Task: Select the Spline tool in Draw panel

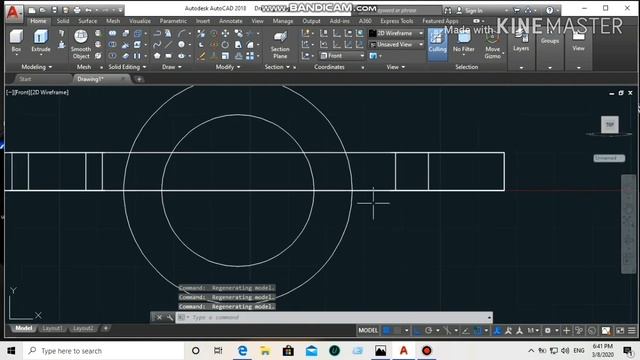Action: (157, 44)
